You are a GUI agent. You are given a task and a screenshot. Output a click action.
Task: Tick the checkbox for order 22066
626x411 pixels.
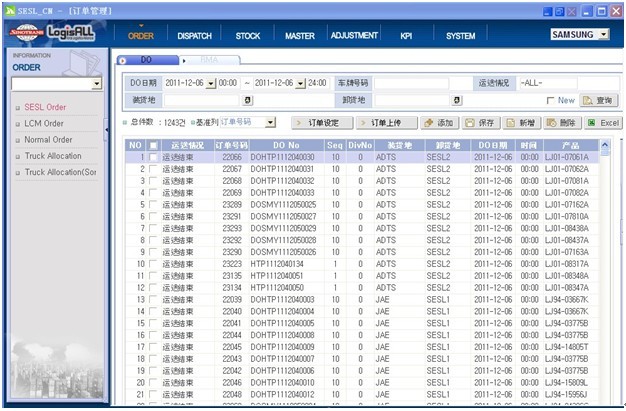(153, 158)
